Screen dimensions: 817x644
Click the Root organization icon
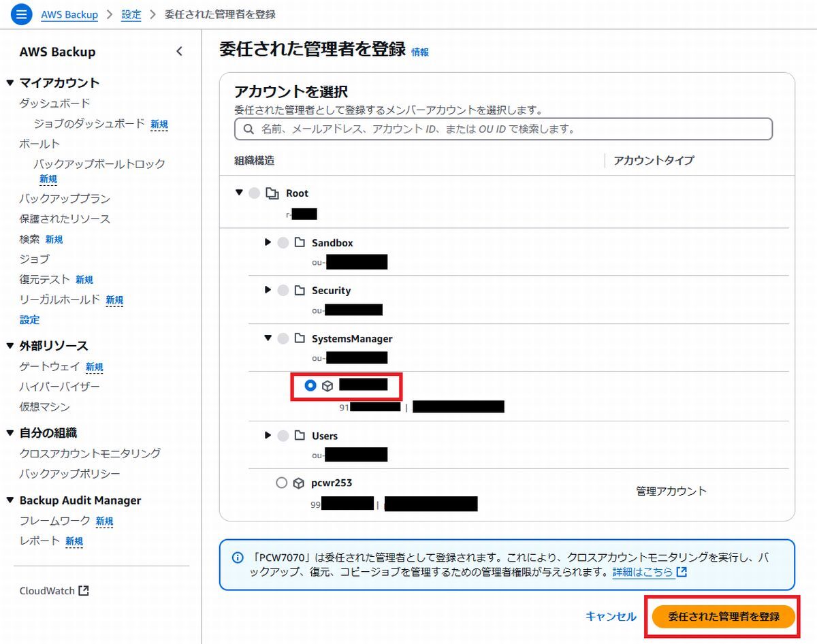pos(272,193)
